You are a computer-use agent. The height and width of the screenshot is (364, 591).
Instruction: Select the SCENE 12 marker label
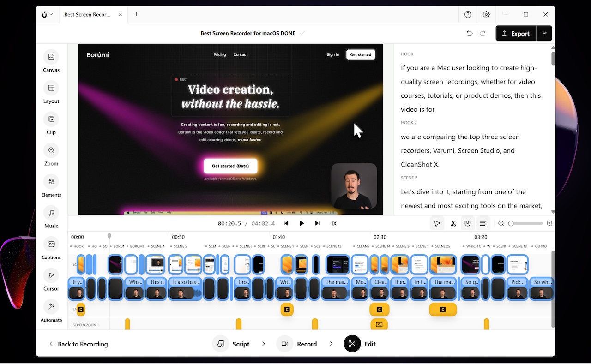(x=334, y=246)
